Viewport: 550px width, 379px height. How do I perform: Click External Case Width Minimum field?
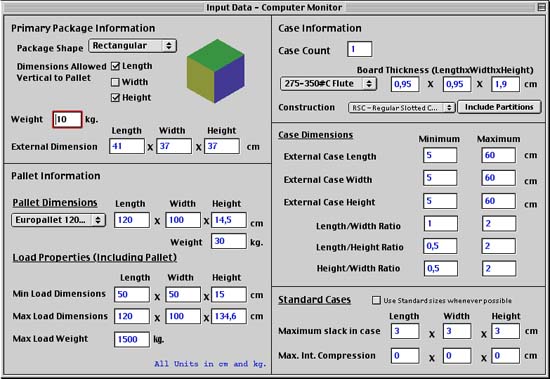(x=440, y=178)
